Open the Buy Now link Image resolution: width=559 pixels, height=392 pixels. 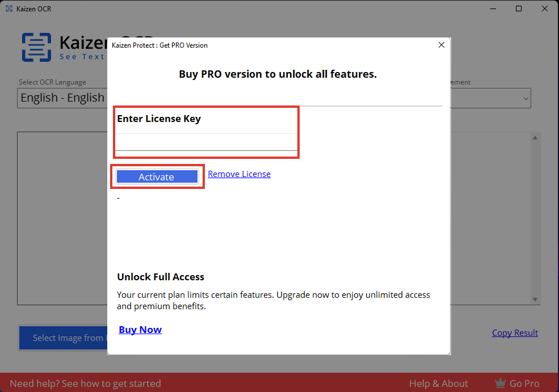click(140, 330)
